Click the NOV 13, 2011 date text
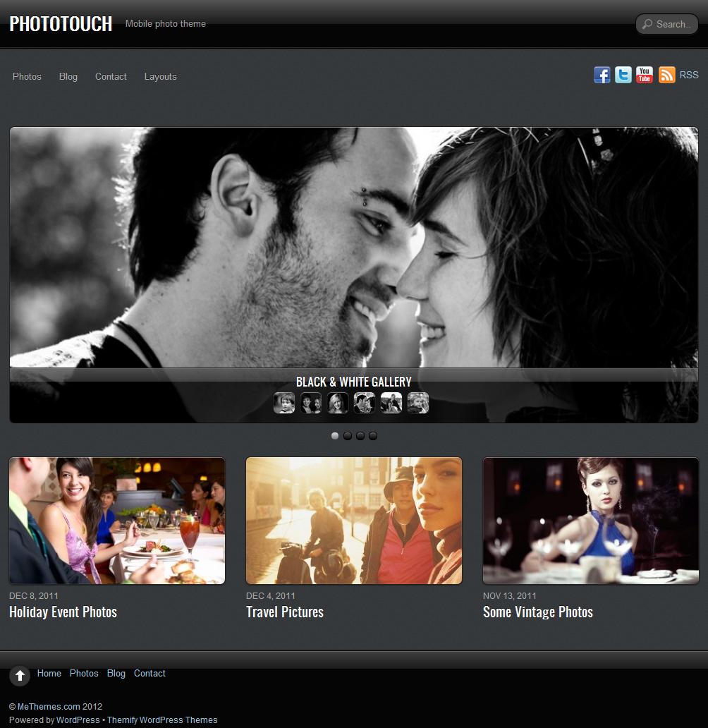Screen dimensions: 708x728 click(510, 595)
